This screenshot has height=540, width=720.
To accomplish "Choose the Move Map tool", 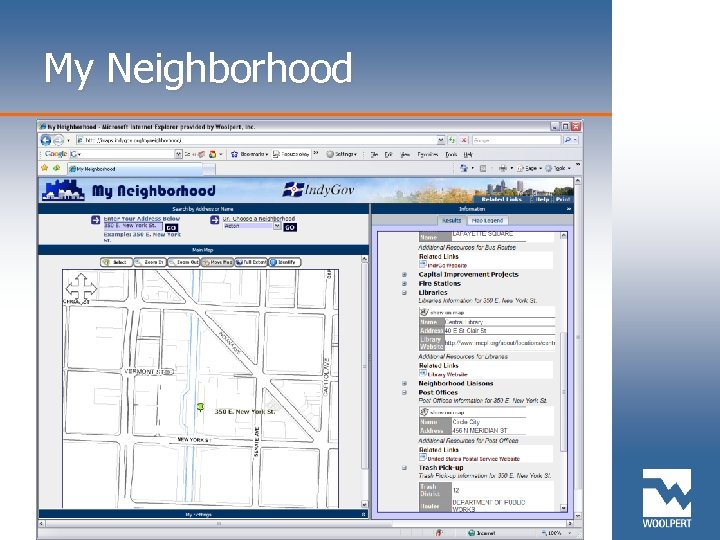I will pyautogui.click(x=218, y=262).
